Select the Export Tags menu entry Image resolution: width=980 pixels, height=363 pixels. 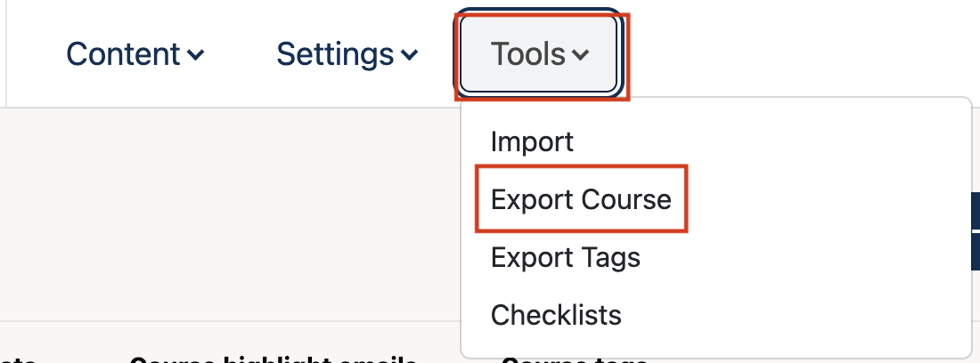coord(565,257)
